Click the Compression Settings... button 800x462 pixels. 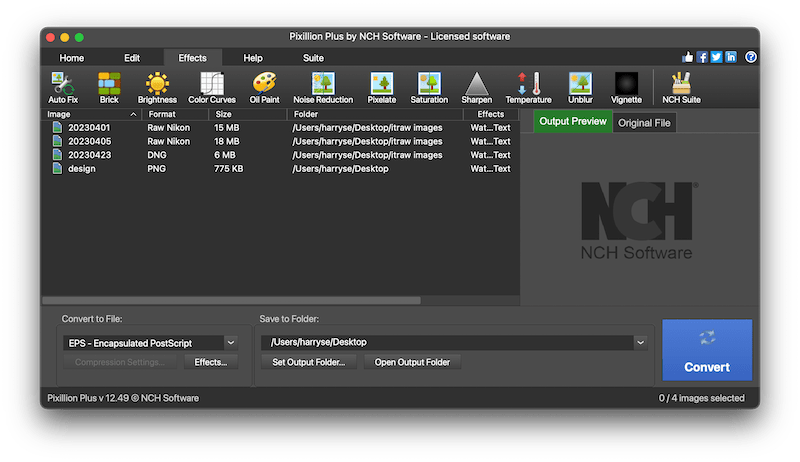120,362
